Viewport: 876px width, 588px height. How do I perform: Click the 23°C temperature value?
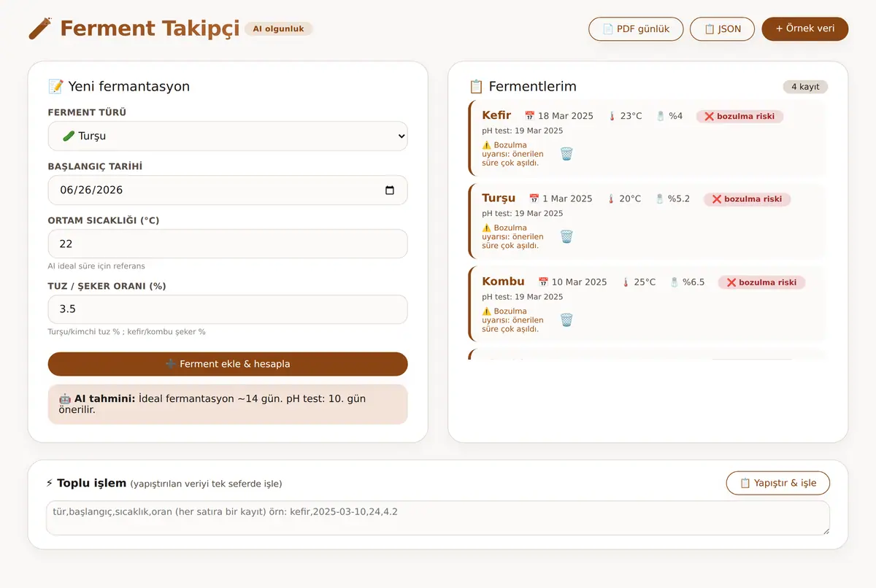tap(625, 116)
